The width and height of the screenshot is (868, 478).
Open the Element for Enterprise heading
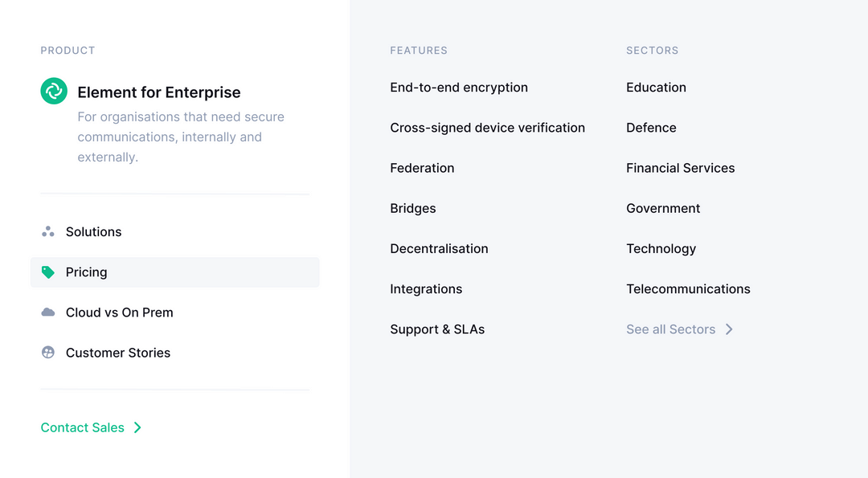[159, 92]
